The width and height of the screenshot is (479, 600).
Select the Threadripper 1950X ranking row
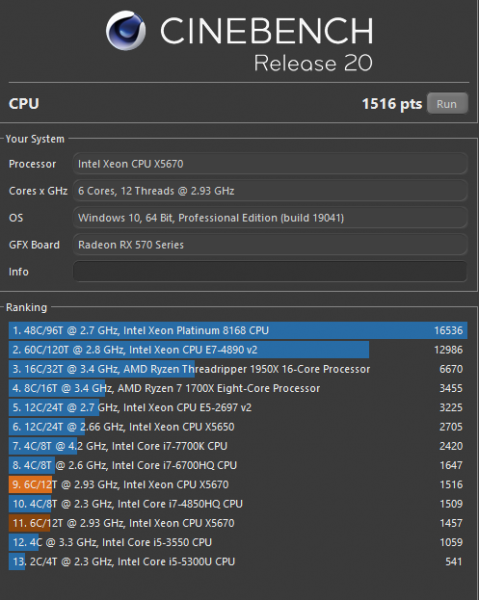pyautogui.click(x=238, y=369)
